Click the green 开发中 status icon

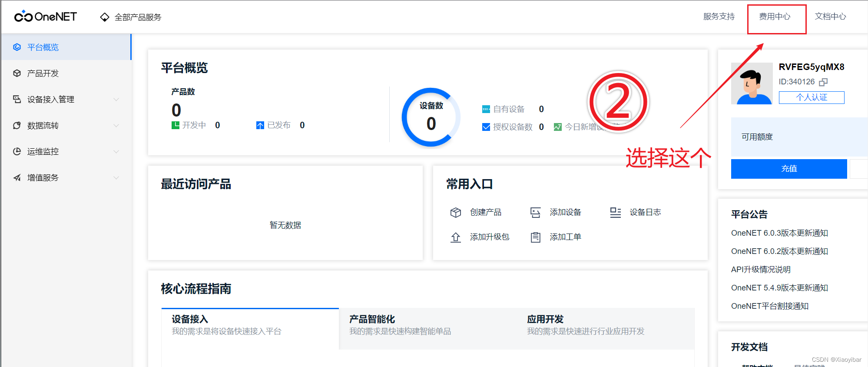coord(176,125)
